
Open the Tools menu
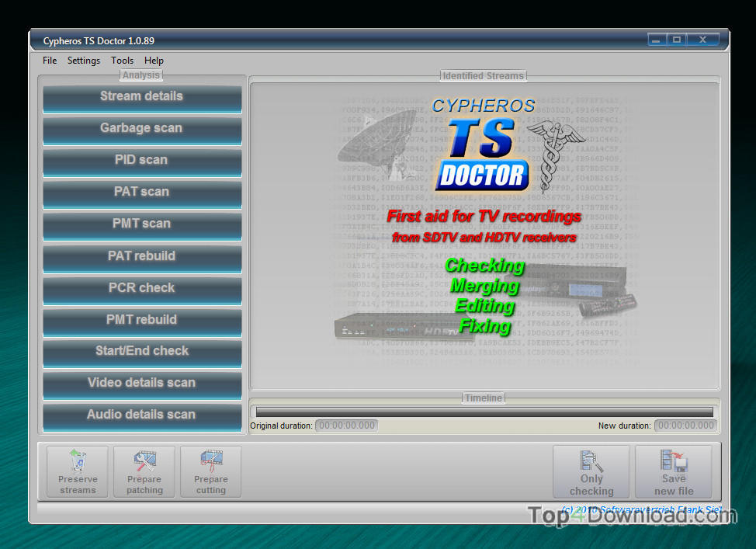click(x=122, y=61)
